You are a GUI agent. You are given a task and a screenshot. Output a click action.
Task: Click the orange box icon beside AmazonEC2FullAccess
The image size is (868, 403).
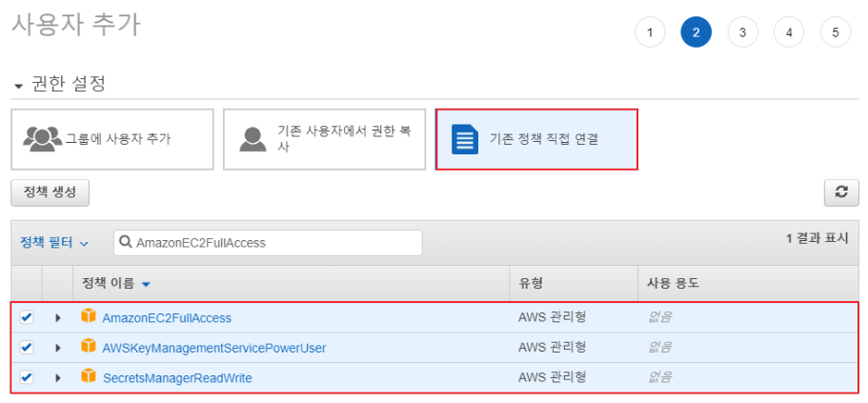point(89,316)
